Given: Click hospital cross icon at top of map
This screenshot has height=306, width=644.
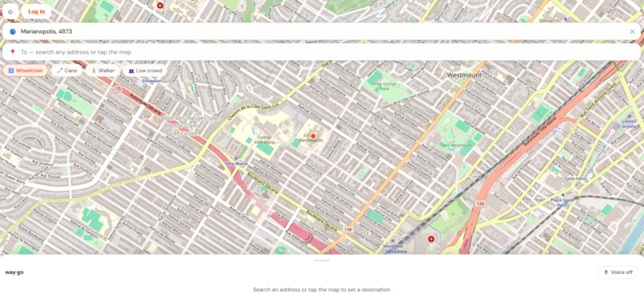Looking at the screenshot, I should pos(160,6).
